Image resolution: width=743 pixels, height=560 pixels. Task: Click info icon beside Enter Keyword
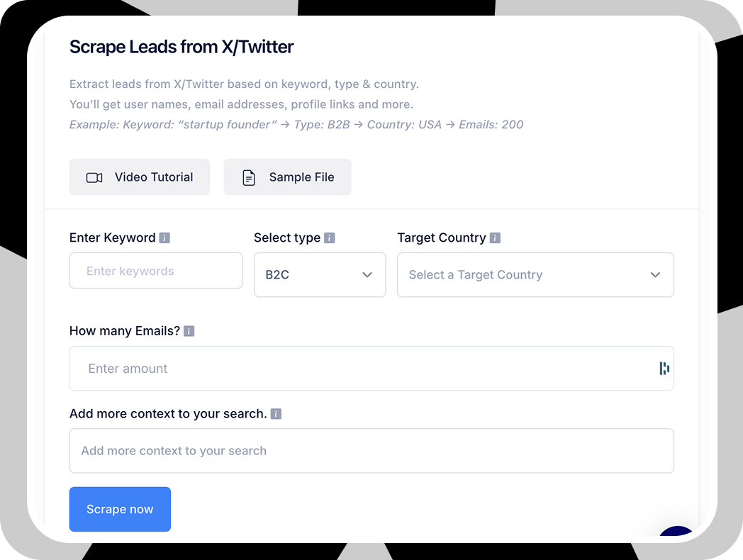(164, 238)
